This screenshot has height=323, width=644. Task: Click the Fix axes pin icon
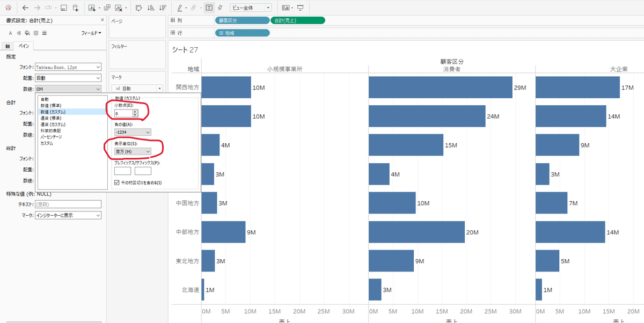tap(219, 8)
